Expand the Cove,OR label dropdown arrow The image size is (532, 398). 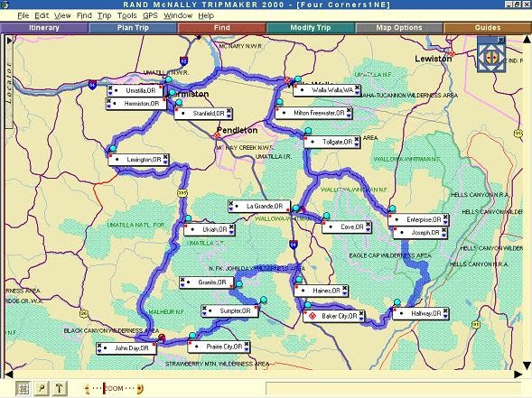tap(369, 229)
